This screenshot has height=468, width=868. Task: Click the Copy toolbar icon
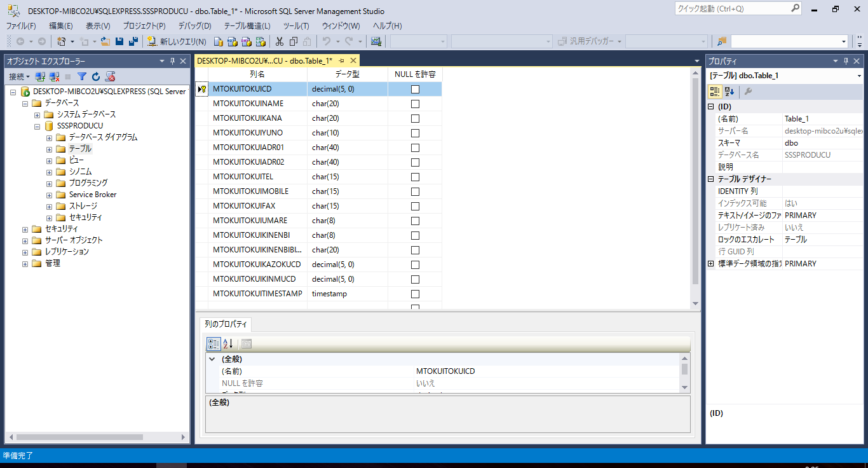click(x=293, y=41)
